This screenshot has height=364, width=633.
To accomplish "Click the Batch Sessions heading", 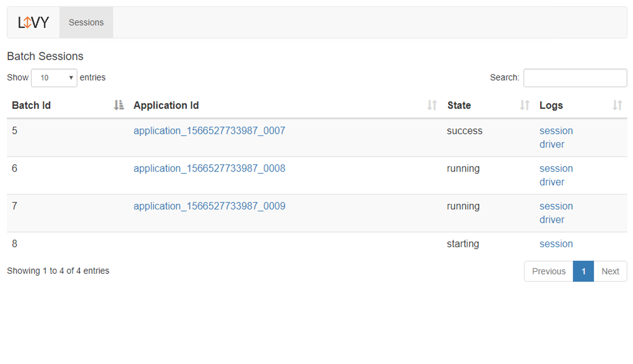I will 45,56.
